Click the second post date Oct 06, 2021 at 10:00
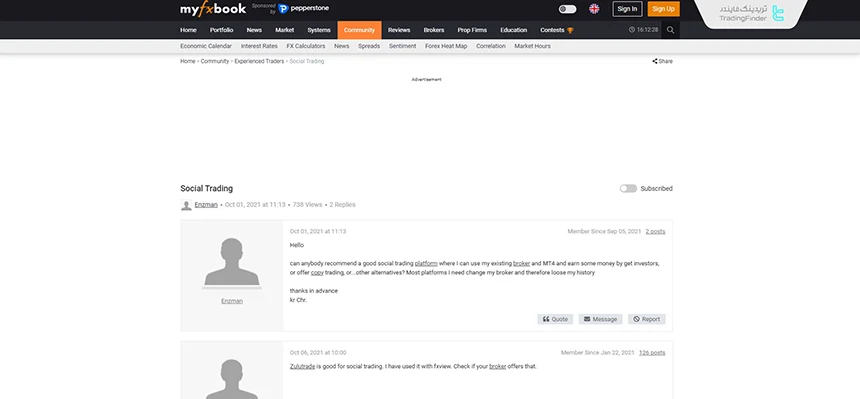Image resolution: width=860 pixels, height=399 pixels. [x=318, y=353]
